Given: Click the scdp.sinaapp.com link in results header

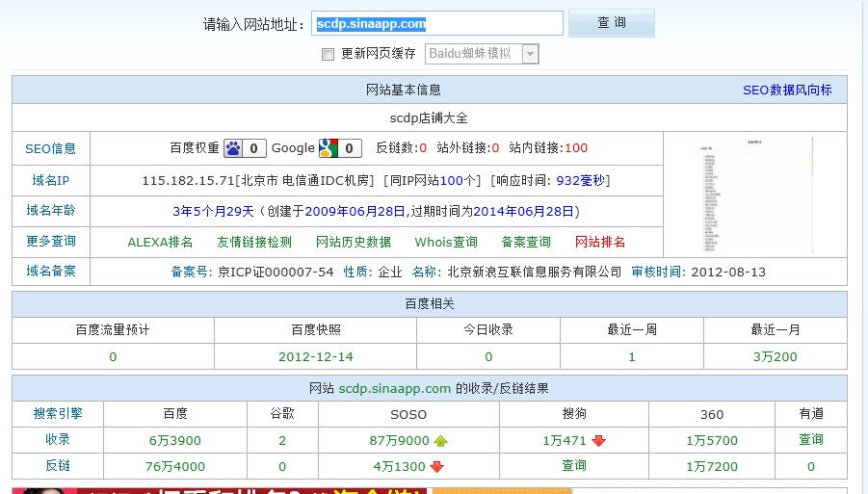Looking at the screenshot, I should tap(394, 389).
